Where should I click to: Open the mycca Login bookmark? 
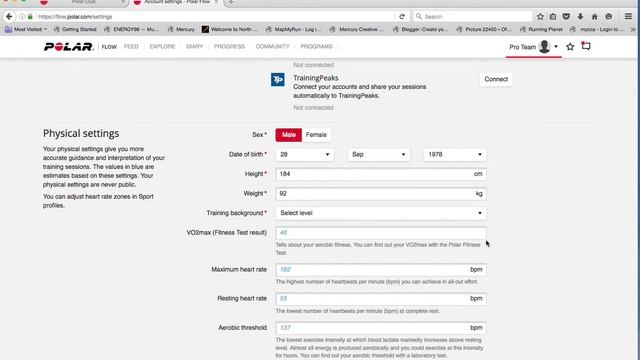click(x=598, y=29)
